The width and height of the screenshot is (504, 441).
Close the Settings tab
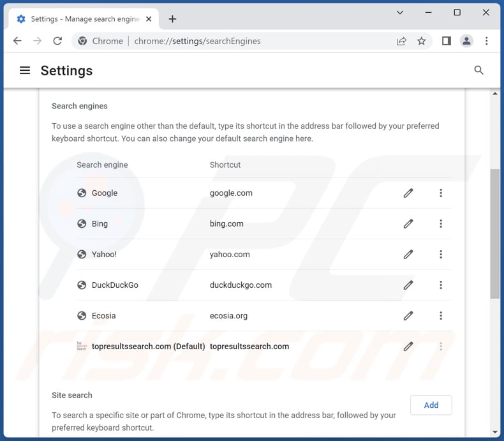point(149,19)
